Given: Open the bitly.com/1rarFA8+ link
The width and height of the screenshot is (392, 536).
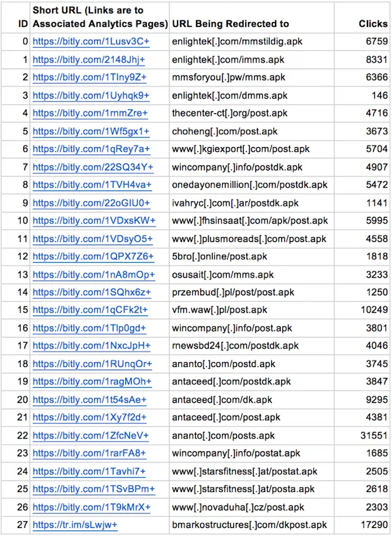Looking at the screenshot, I should [x=89, y=453].
